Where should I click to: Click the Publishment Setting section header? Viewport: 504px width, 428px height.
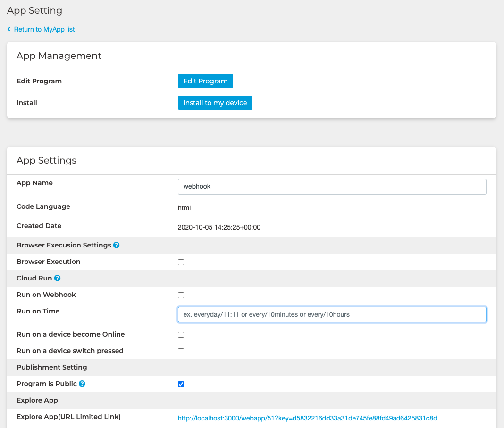[52, 367]
